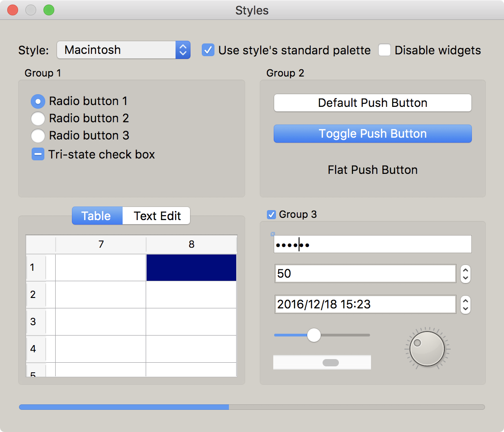The height and width of the screenshot is (432, 504).
Task: Select Radio button 2
Action: coord(38,119)
